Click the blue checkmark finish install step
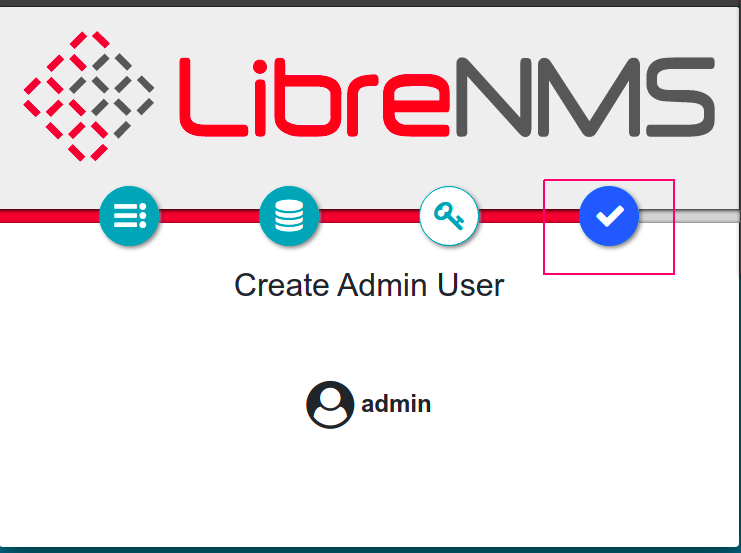 (x=609, y=216)
